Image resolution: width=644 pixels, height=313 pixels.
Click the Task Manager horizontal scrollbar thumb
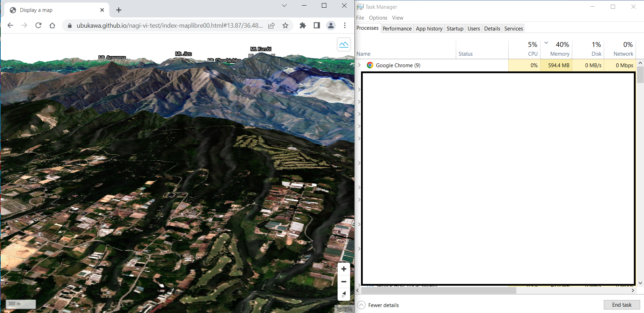pyautogui.click(x=439, y=290)
